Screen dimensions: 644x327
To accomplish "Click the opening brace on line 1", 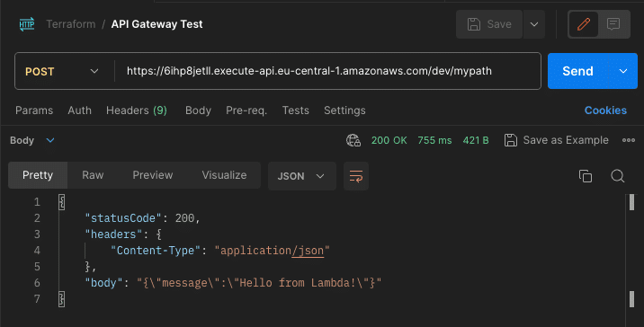I will coord(61,202).
